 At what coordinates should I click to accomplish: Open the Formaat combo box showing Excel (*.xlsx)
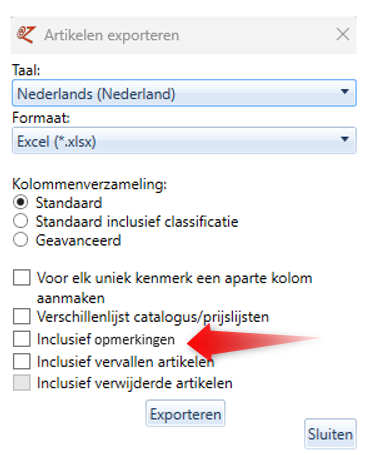[184, 141]
